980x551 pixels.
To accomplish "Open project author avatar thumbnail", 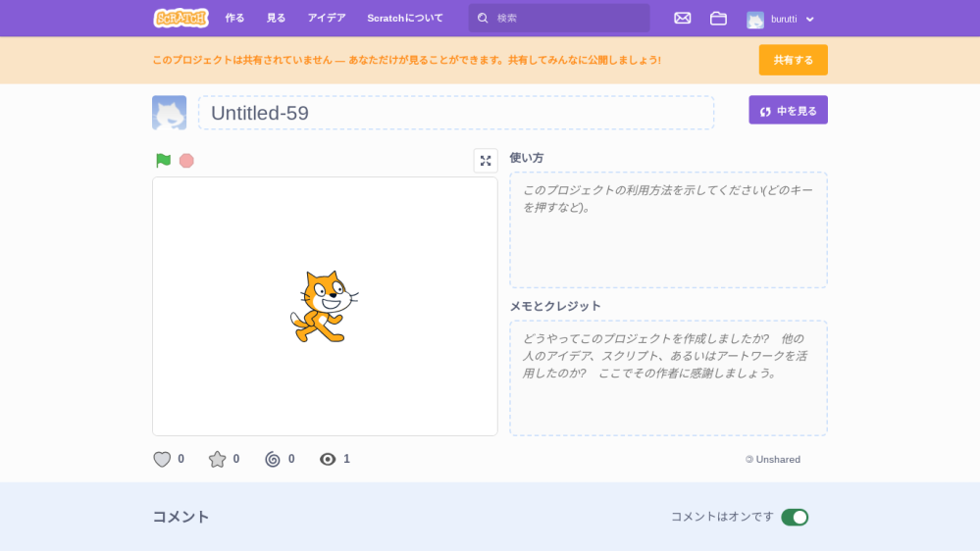I will [170, 113].
